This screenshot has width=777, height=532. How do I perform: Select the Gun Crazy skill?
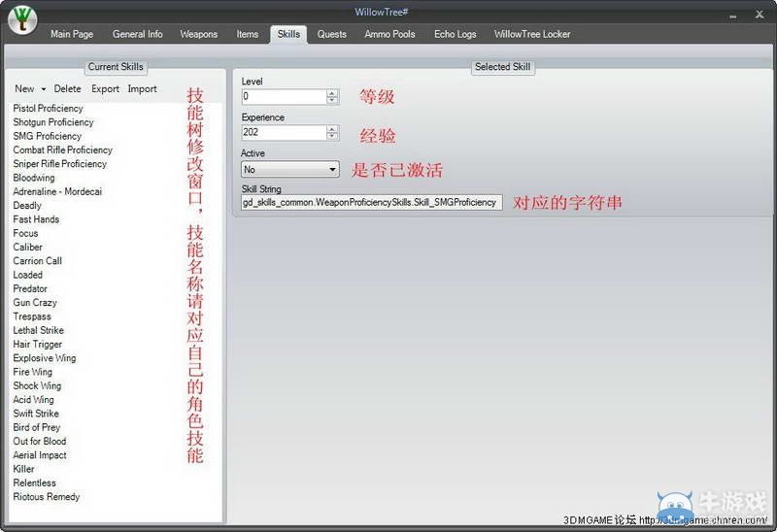(35, 302)
